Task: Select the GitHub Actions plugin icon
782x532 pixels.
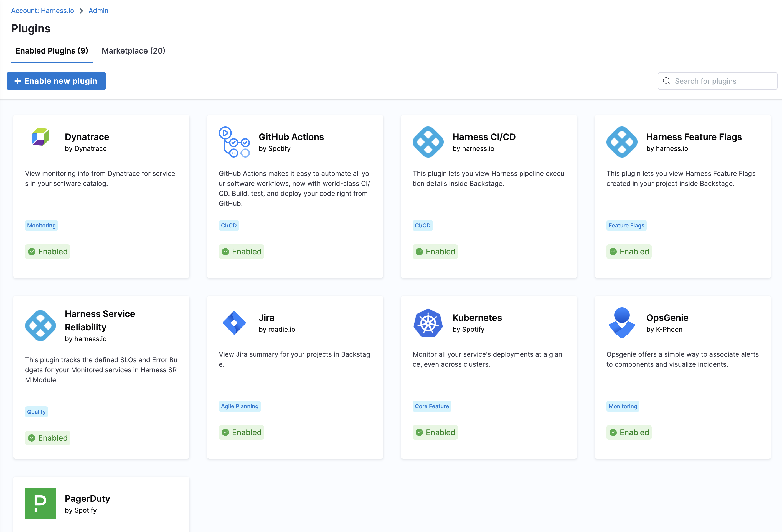Action: 235,142
